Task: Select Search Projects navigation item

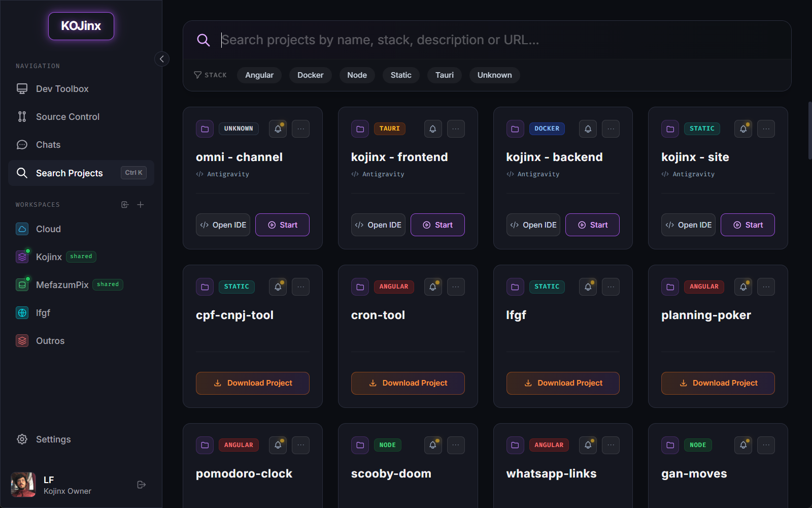Action: tap(81, 173)
